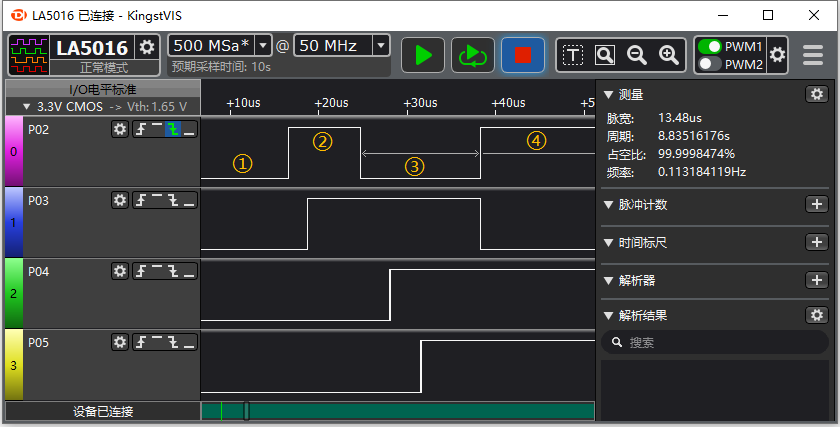Screen dimensions: 840x427
Task: Zoom out the waveform view
Action: pyautogui.click(x=636, y=55)
